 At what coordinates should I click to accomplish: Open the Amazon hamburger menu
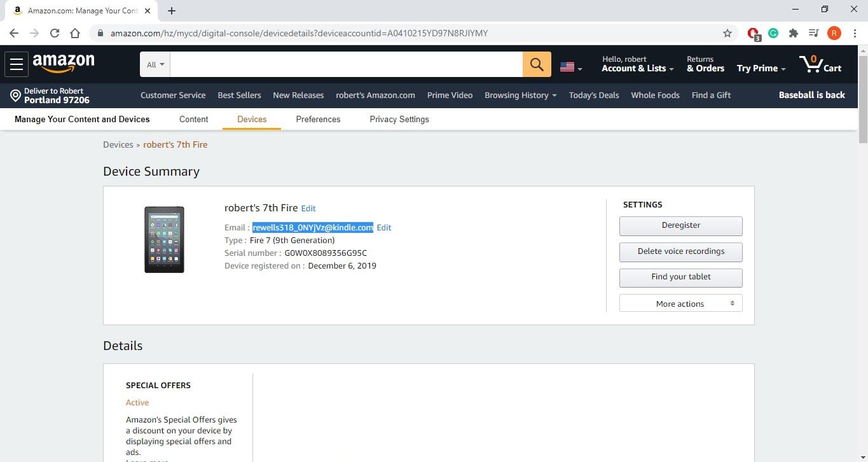tap(17, 64)
